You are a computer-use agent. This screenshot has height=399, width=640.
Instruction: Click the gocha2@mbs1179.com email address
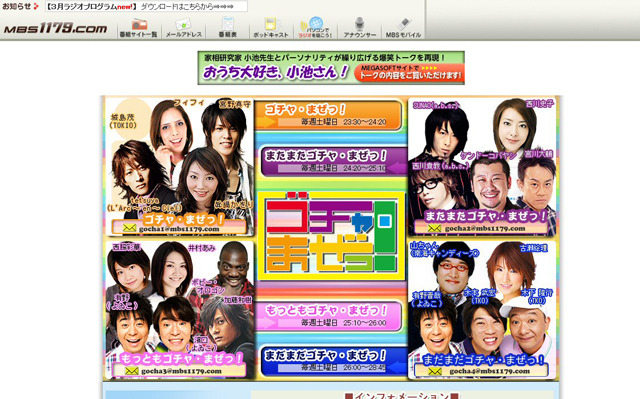485,228
